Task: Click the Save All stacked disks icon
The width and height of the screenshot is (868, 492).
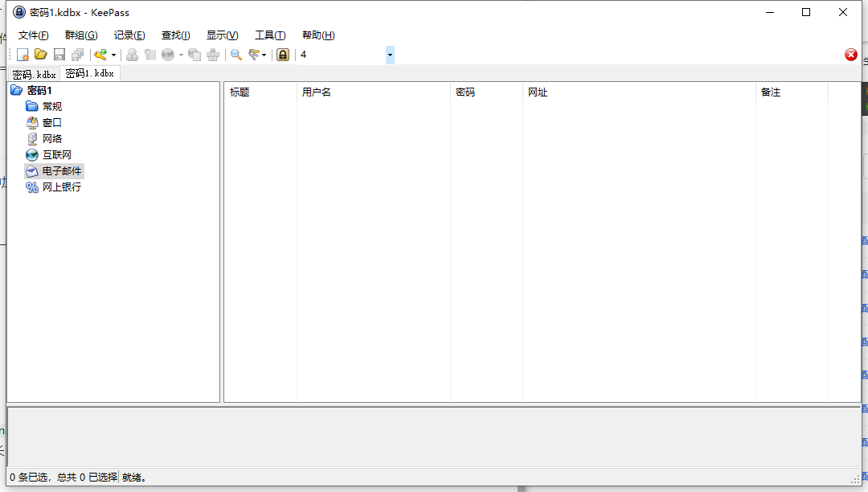Action: click(77, 54)
